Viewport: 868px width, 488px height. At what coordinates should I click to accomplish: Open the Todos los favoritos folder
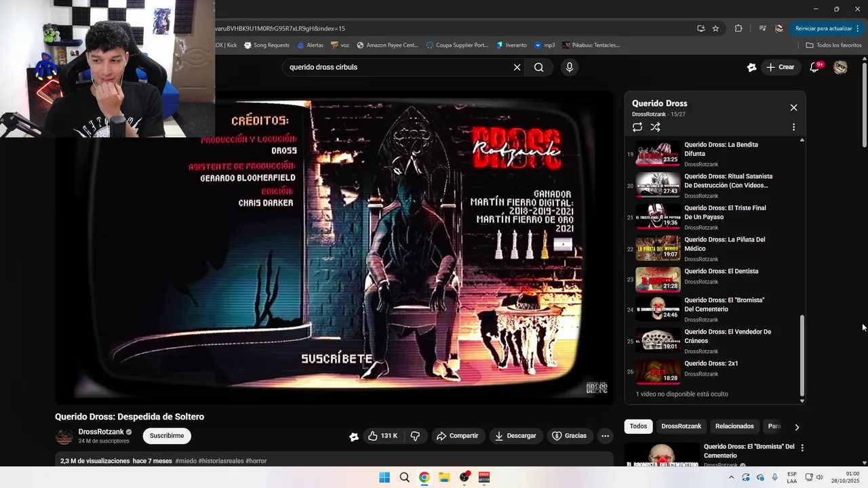[833, 45]
